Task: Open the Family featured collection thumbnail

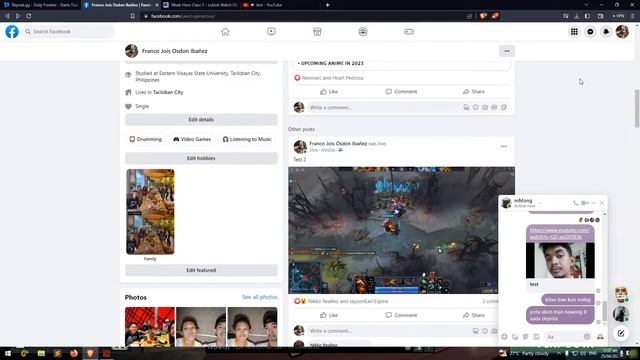Action: [x=150, y=212]
